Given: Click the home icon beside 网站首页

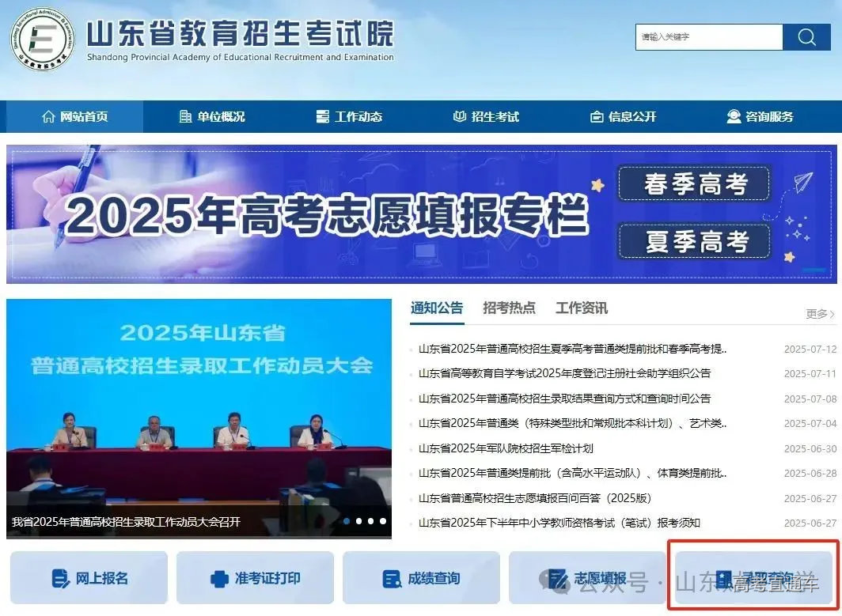Looking at the screenshot, I should [49, 116].
